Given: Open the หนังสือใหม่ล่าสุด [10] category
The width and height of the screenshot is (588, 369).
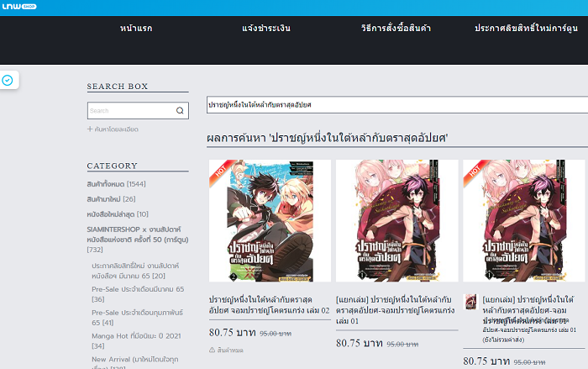Looking at the screenshot, I should click(118, 214).
